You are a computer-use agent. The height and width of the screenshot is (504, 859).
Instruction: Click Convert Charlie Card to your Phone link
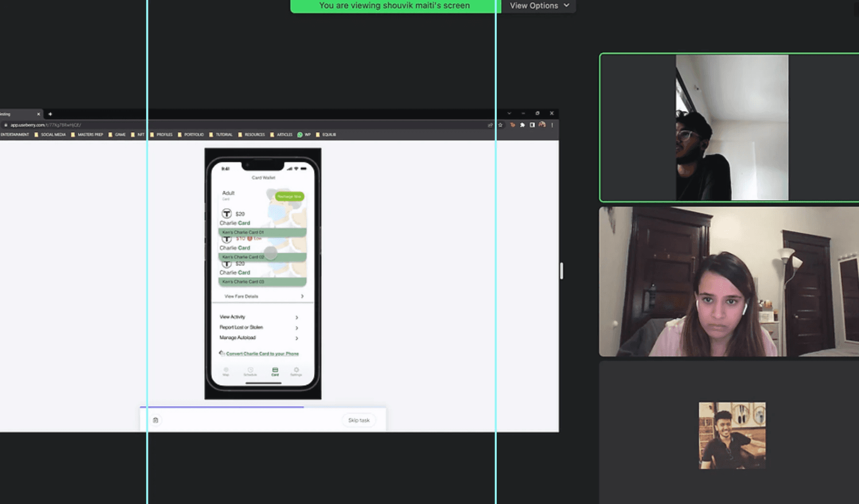(262, 354)
